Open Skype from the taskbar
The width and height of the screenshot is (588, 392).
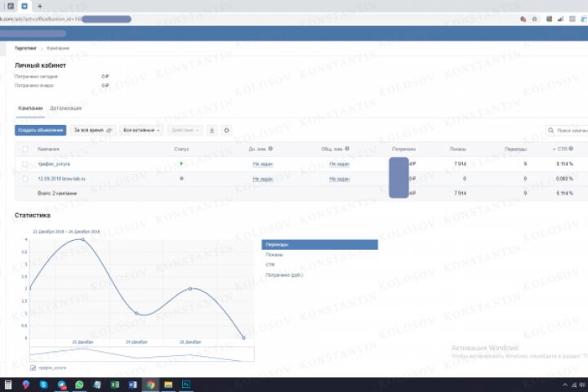[x=44, y=385]
